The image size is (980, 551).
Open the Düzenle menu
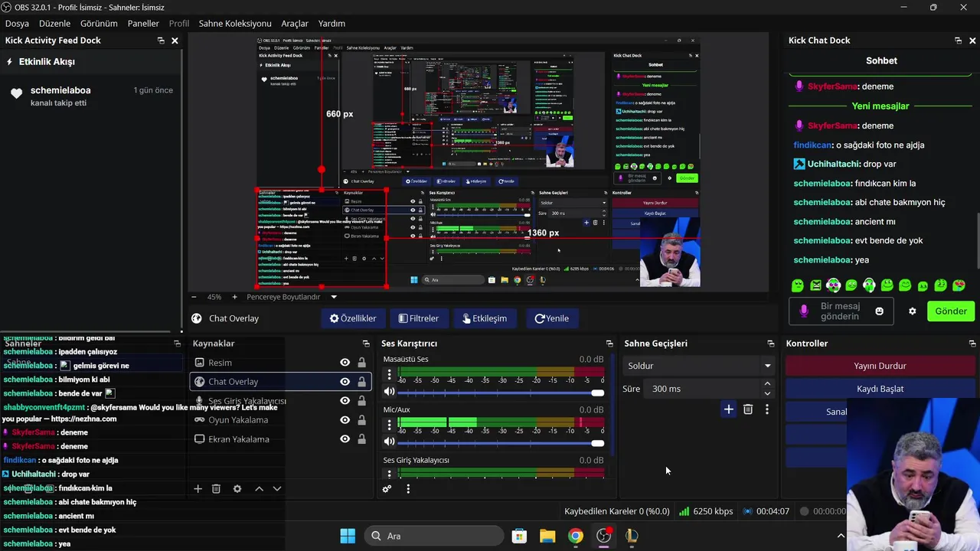pos(54,24)
